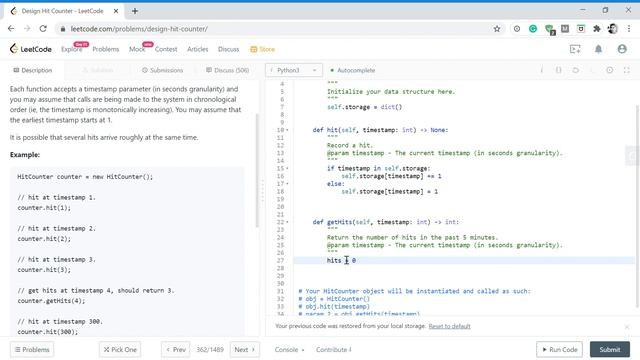Switch to the Solution tab
Image resolution: width=640 pixels, height=360 pixels.
point(98,70)
